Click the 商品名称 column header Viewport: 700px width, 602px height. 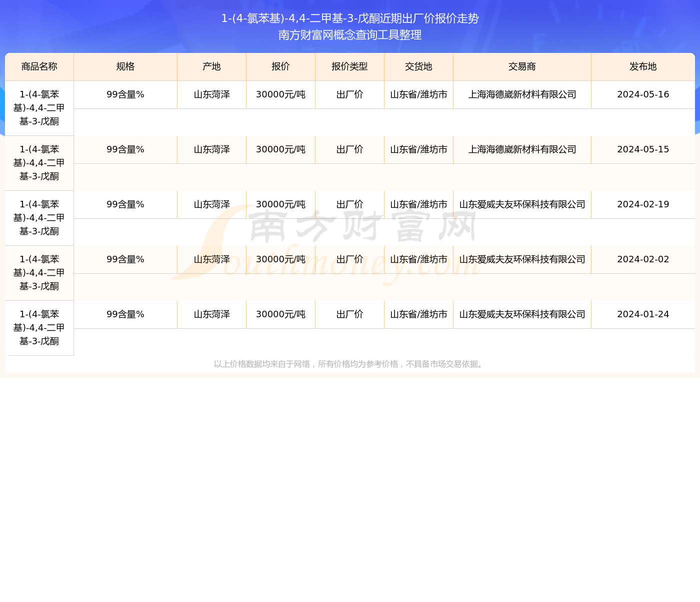(x=39, y=66)
